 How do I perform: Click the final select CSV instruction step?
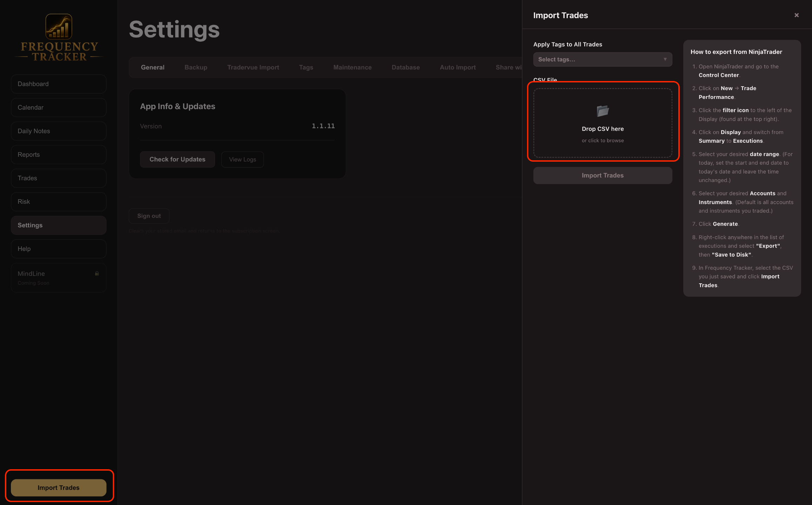[742, 276]
